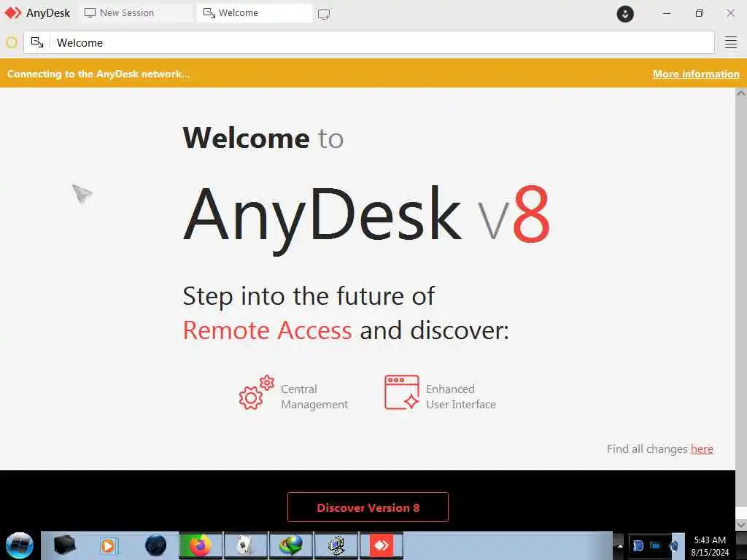Open the 'here' changes link
This screenshot has width=747, height=560.
point(702,448)
